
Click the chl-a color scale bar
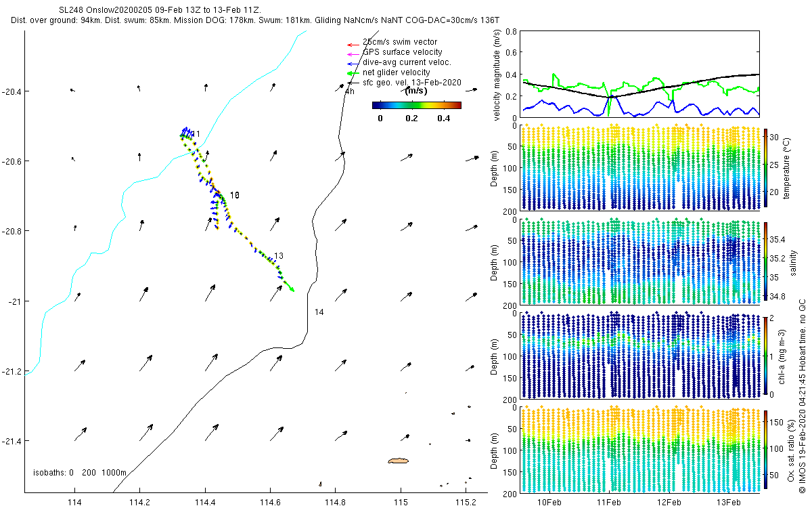tap(766, 354)
